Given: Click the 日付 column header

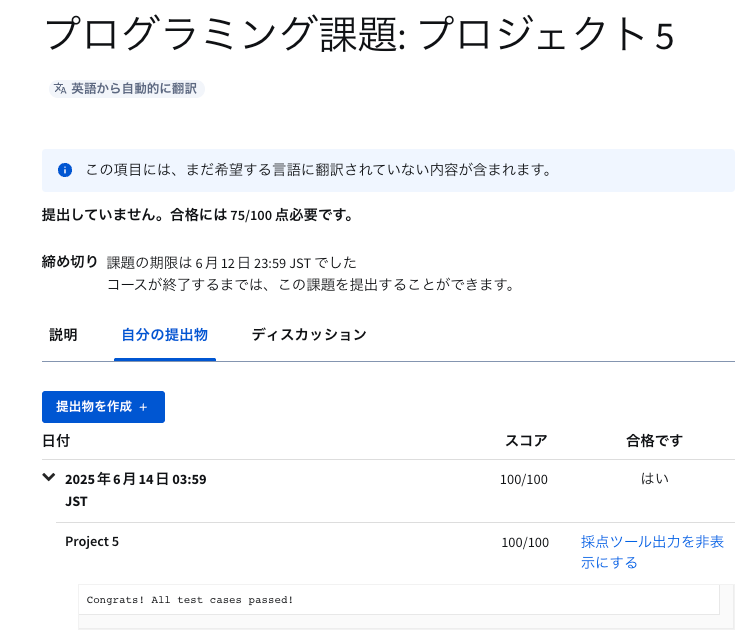Looking at the screenshot, I should coord(56,441).
